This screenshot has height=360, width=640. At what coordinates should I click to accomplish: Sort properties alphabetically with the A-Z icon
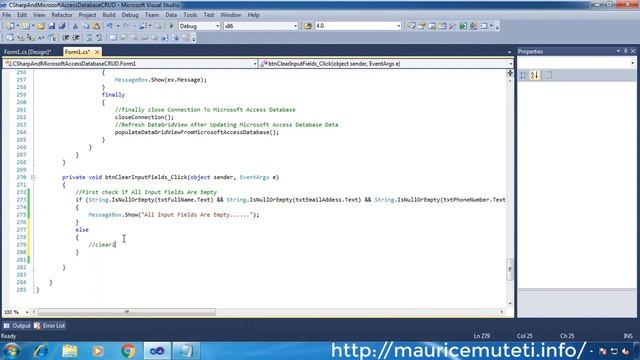(x=535, y=75)
